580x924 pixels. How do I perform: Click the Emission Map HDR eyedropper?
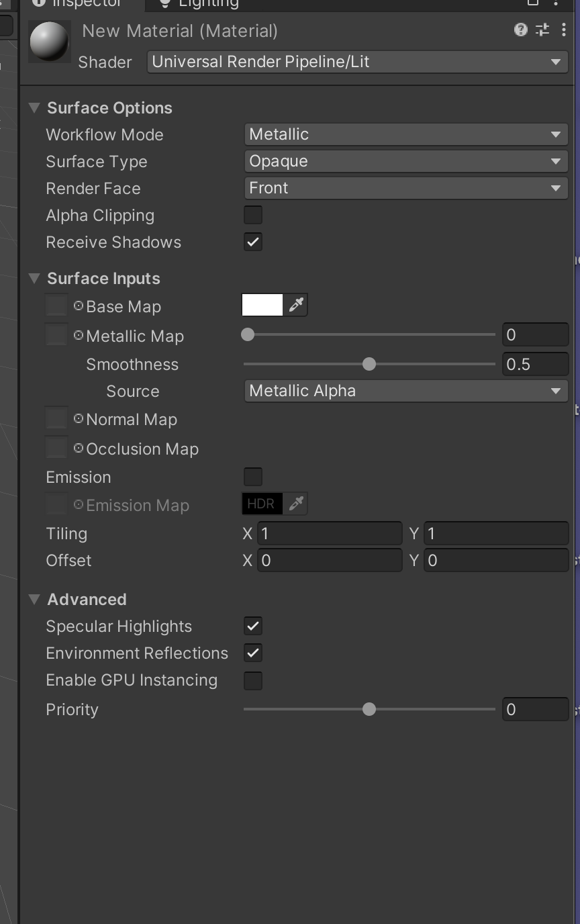pyautogui.click(x=295, y=504)
